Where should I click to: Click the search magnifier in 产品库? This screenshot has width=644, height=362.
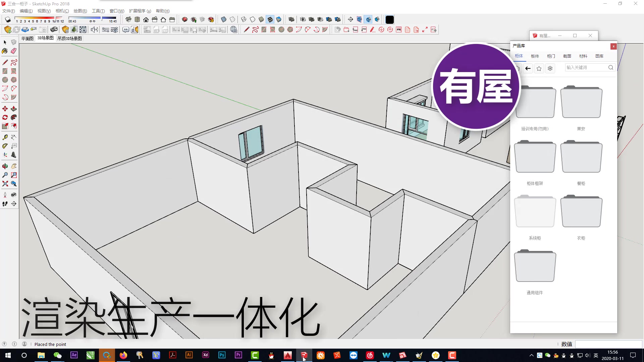[x=611, y=67]
